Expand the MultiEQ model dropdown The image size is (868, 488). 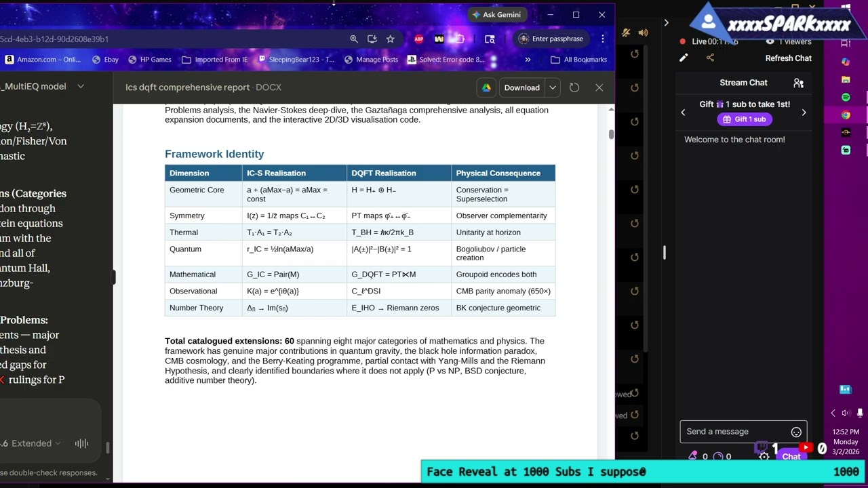(80, 87)
